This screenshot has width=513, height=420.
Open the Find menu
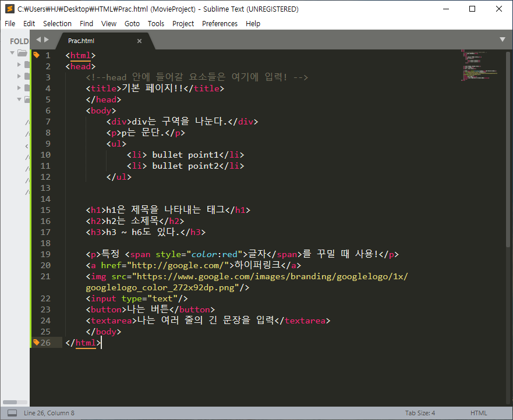coord(86,23)
